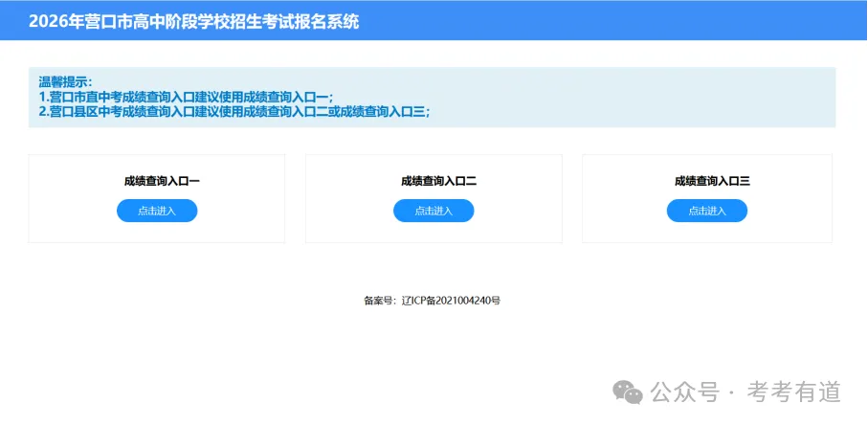Select the 成绩查询入口一 heading text

pos(162,181)
